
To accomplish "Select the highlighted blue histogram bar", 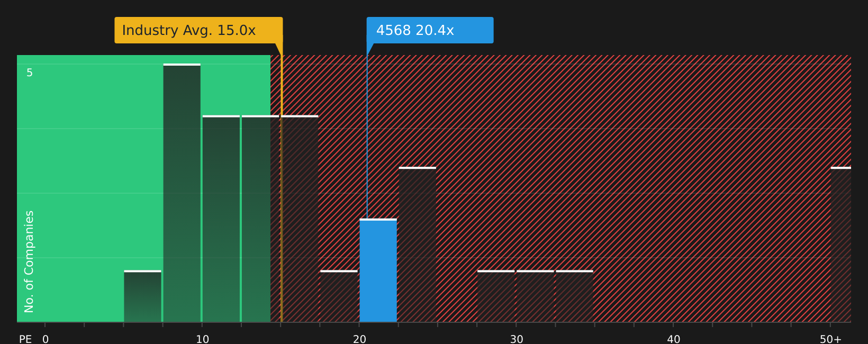I will (378, 270).
